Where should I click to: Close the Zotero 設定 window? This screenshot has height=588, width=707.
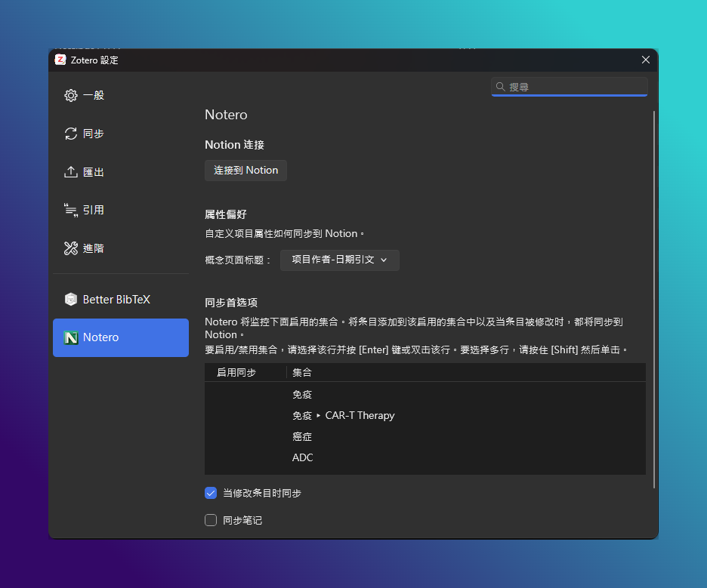[646, 60]
